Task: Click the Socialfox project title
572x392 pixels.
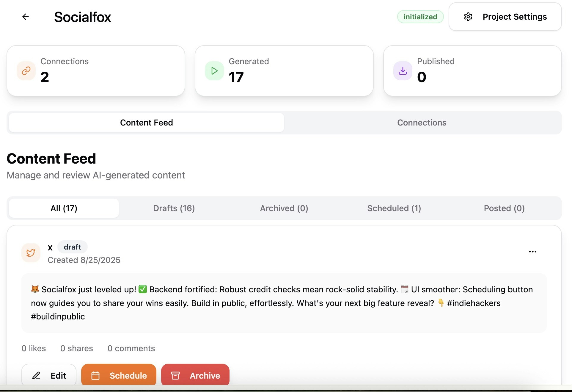Action: [x=82, y=17]
